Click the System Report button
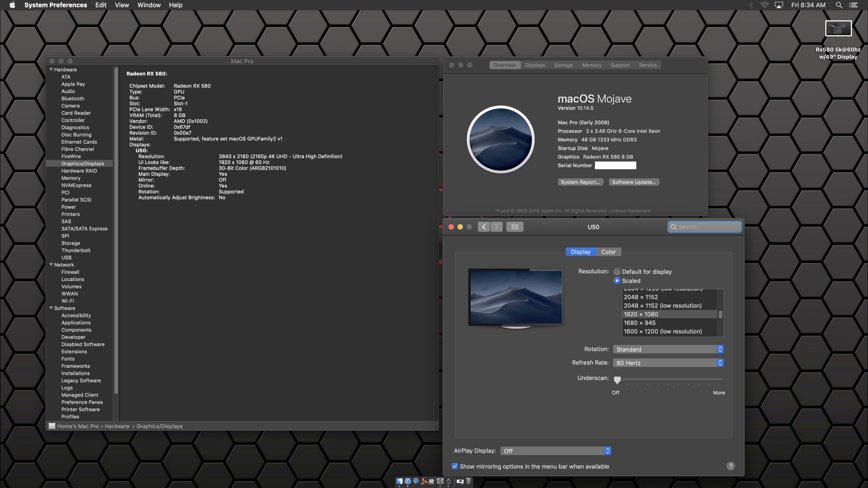This screenshot has width=868, height=488. [580, 182]
